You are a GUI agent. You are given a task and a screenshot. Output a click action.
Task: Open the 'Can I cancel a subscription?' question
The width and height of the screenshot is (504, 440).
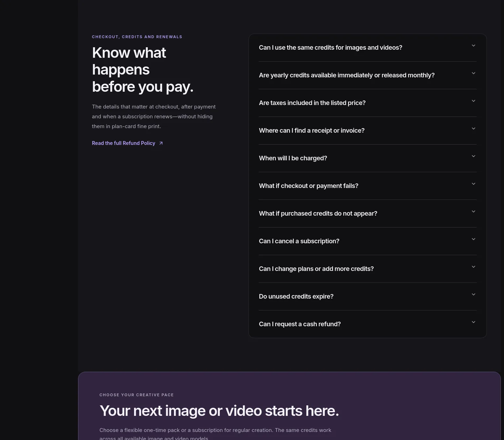367,241
